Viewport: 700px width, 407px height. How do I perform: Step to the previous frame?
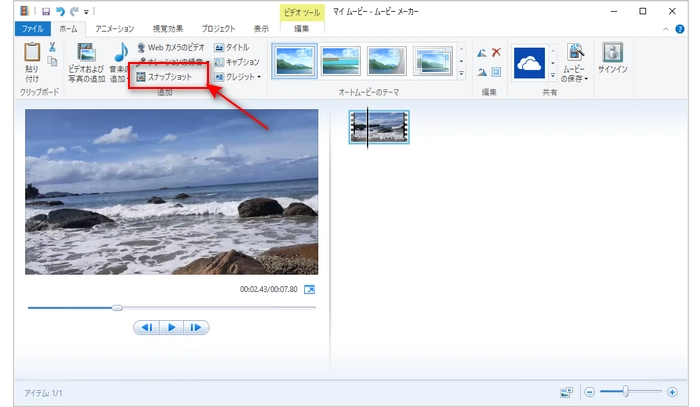tap(147, 327)
